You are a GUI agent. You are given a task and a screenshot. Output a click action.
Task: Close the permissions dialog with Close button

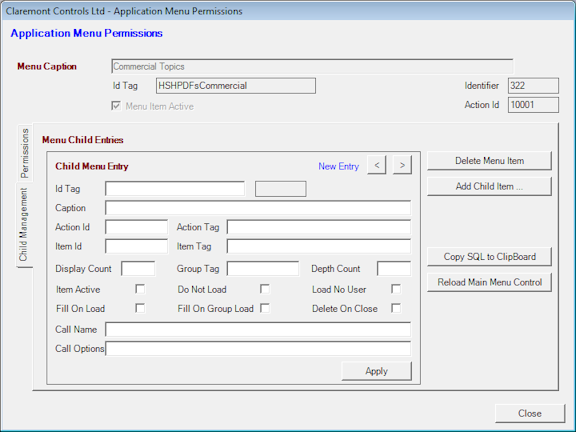pyautogui.click(x=530, y=414)
